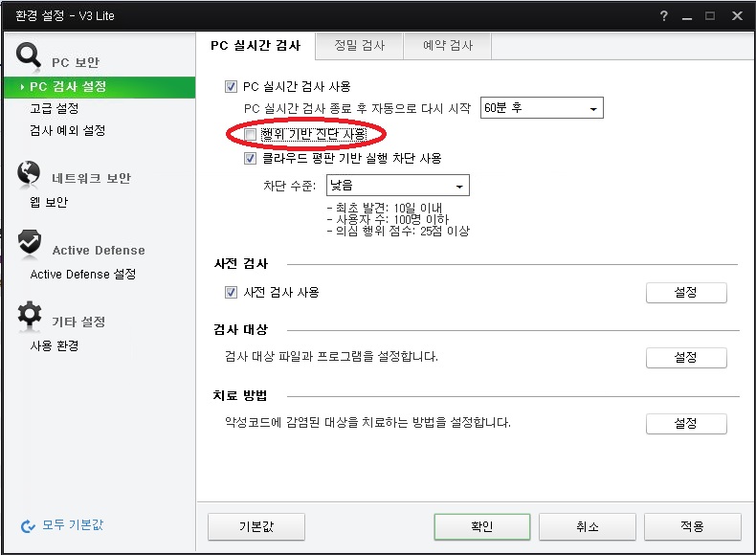Viewport: 756px width, 555px height.
Task: Select 검사 예외 설정 in the sidebar
Action: coord(67,130)
